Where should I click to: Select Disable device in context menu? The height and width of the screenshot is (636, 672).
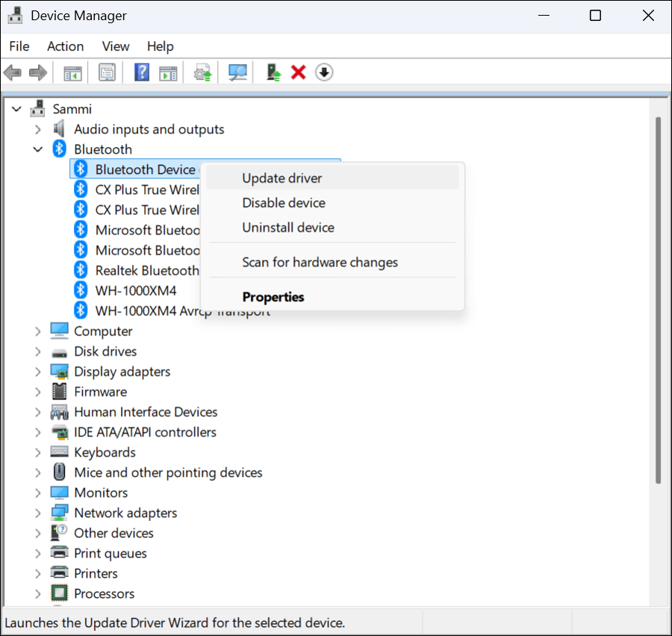pyautogui.click(x=284, y=203)
